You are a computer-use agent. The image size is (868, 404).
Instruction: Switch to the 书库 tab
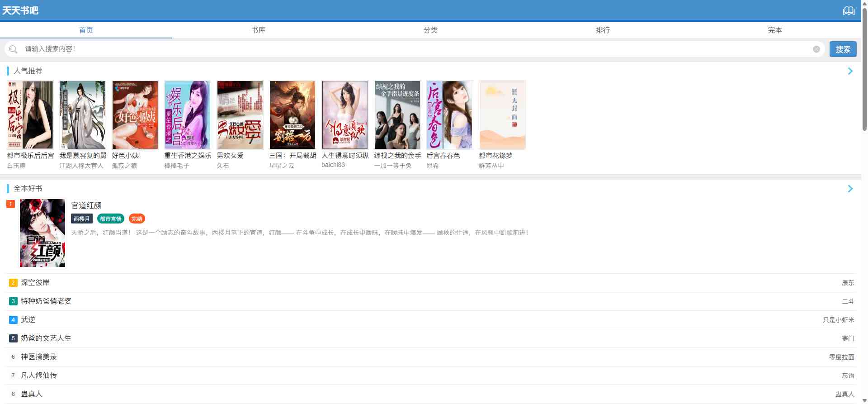point(258,30)
